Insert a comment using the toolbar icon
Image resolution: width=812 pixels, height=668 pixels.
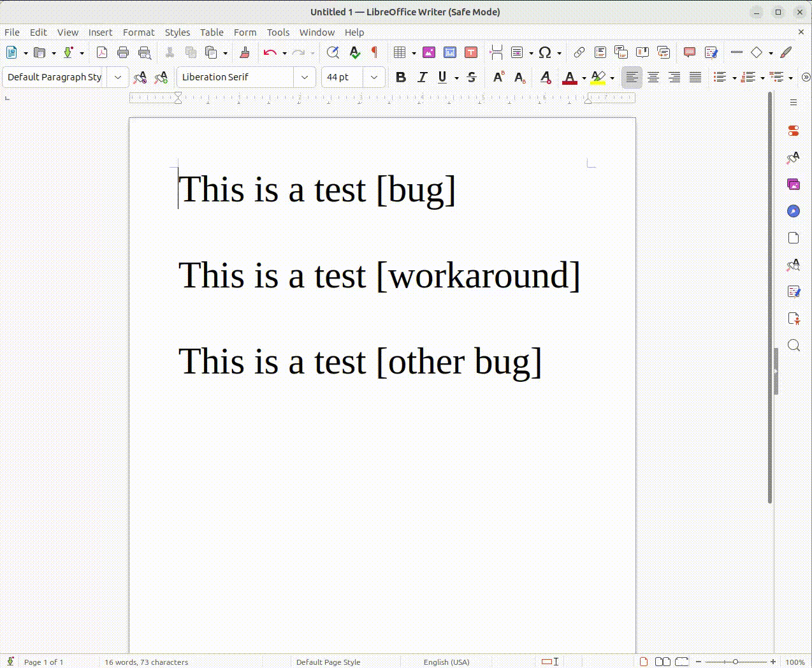(x=689, y=53)
